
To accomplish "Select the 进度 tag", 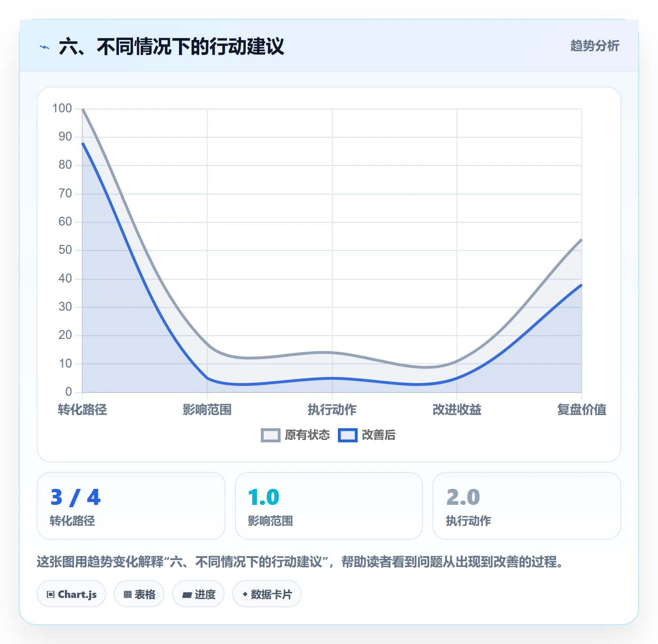I will pyautogui.click(x=198, y=594).
